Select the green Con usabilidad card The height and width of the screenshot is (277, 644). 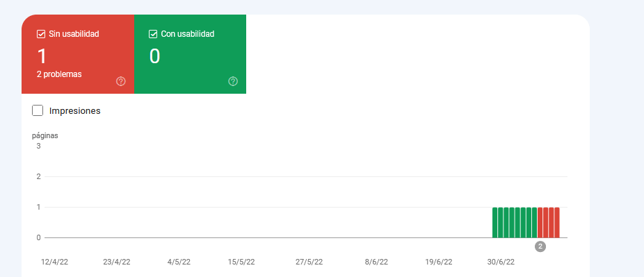pos(190,54)
